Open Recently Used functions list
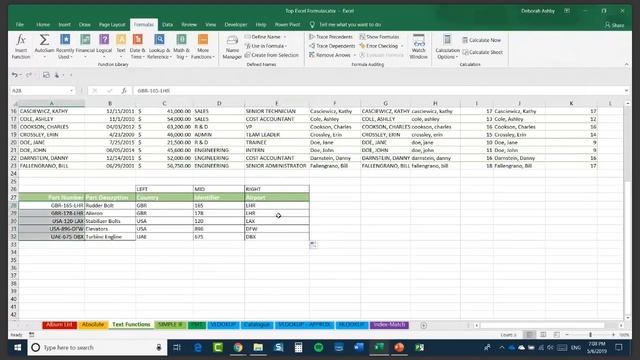Screen dimensions: 640x360 click(x=65, y=46)
